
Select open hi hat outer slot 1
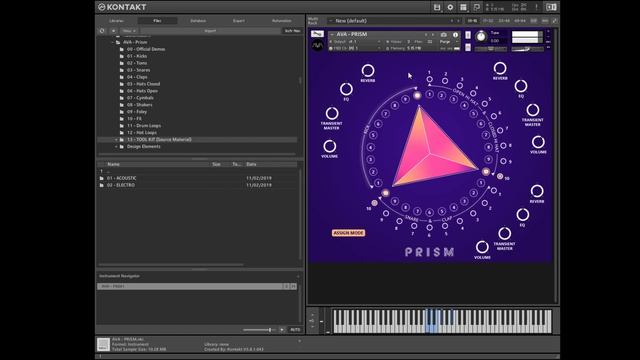click(x=429, y=80)
